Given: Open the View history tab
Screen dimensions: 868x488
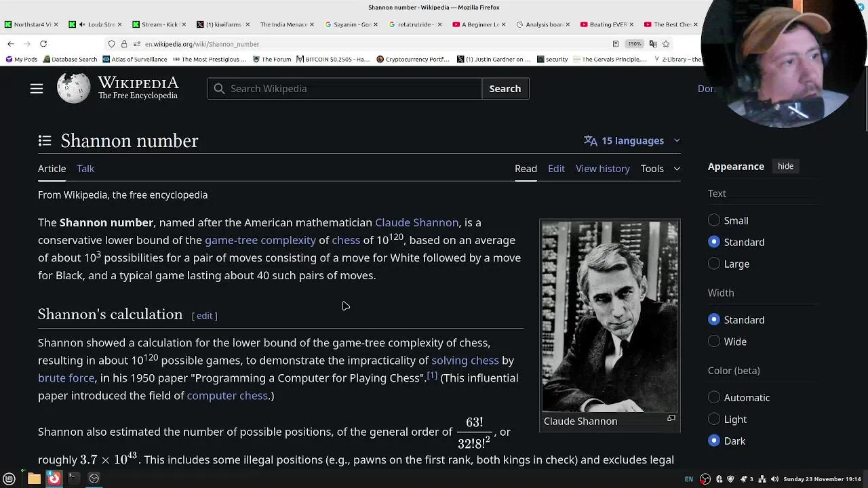Looking at the screenshot, I should pyautogui.click(x=602, y=169).
